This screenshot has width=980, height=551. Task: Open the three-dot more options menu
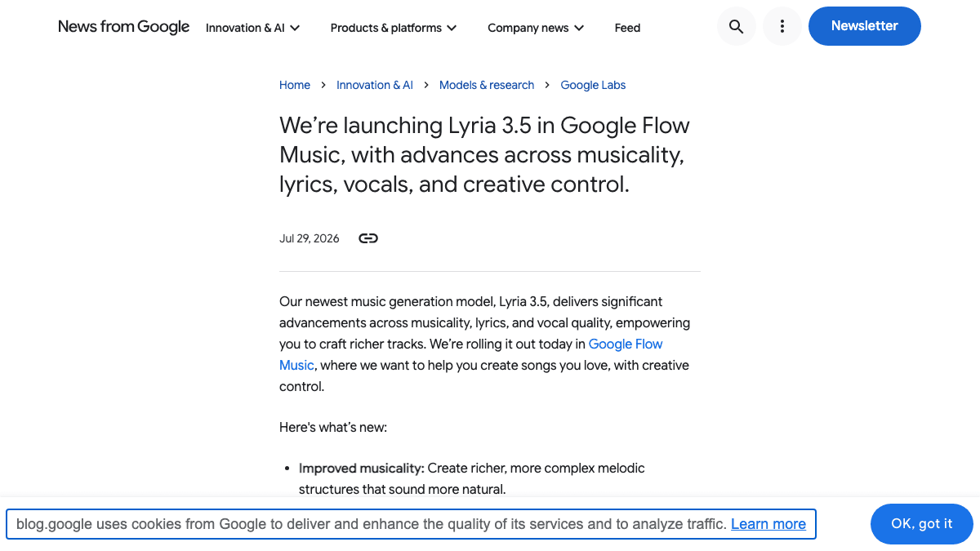pos(782,27)
